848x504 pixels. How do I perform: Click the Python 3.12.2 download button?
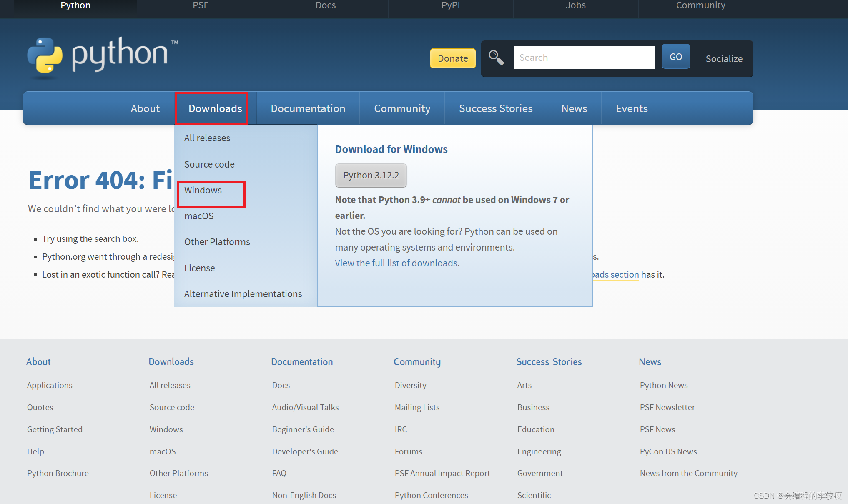[x=371, y=175]
